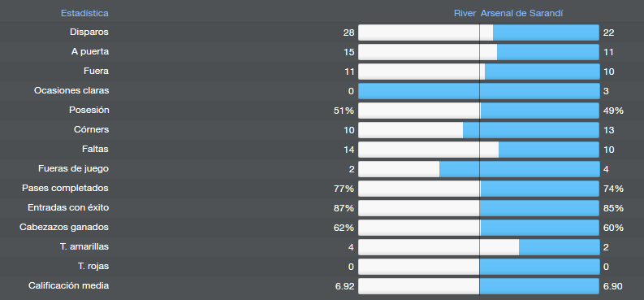
Task: Click the T. amarillas comparison bar
Action: coord(479,247)
